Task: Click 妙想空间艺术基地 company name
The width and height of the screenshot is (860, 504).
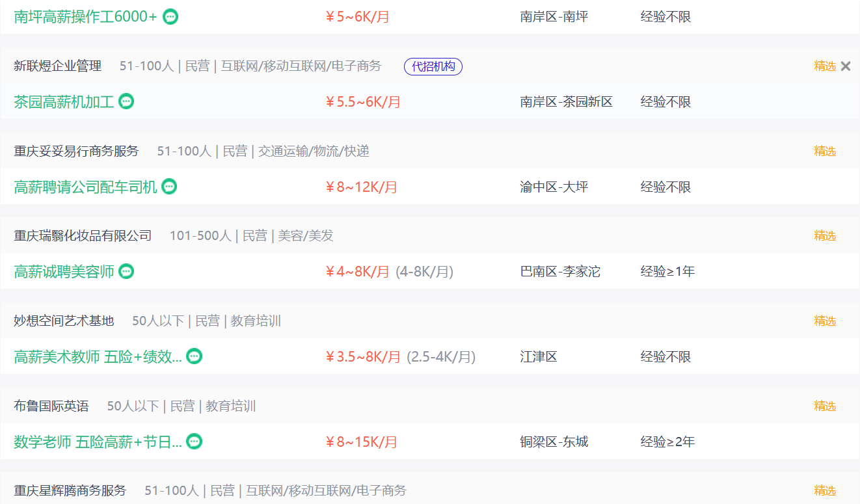Action: pyautogui.click(x=64, y=321)
